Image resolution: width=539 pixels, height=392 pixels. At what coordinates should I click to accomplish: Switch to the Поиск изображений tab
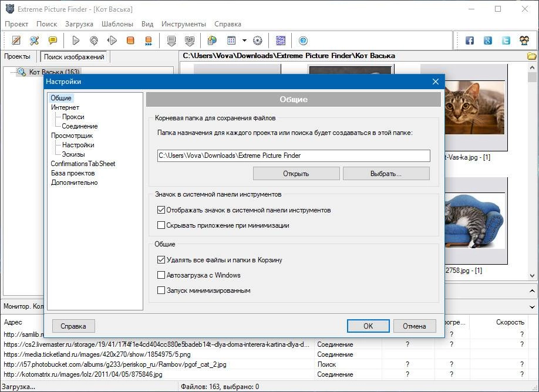[74, 57]
